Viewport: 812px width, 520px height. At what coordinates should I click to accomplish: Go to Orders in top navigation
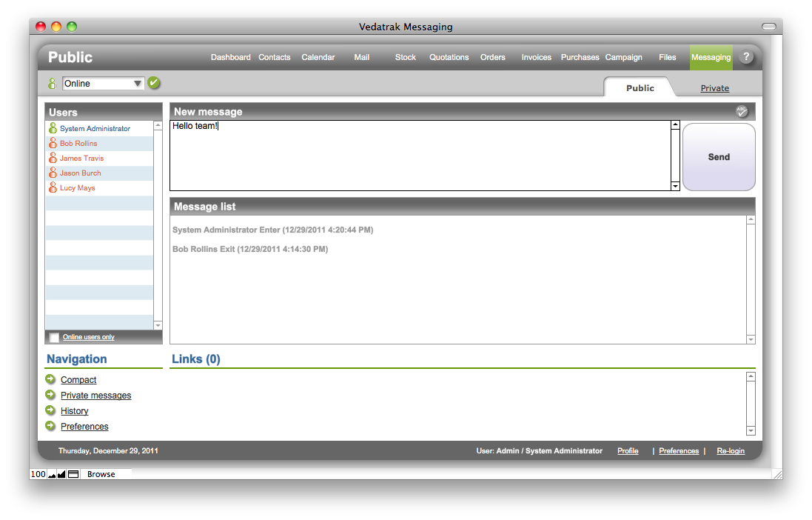[x=492, y=57]
